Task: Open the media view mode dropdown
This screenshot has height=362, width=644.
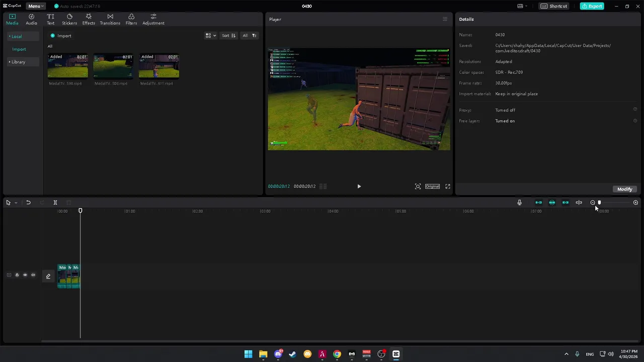Action: 211,36
